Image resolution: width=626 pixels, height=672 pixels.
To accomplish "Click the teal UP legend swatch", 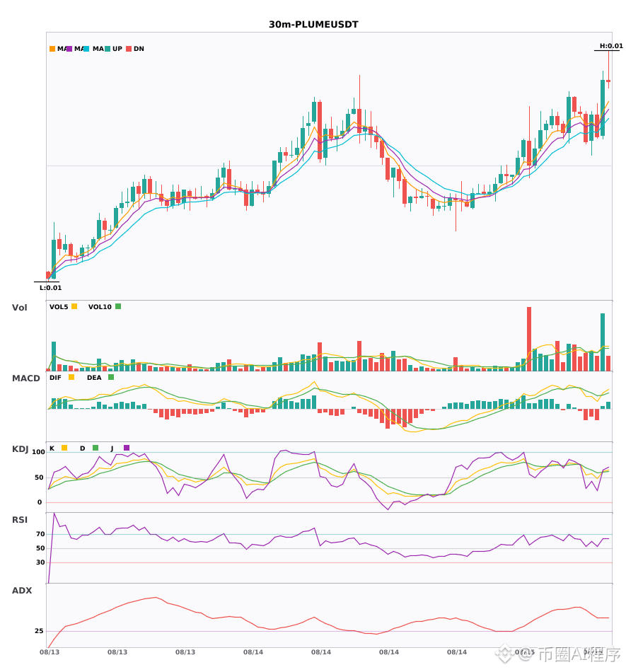I will tap(108, 49).
